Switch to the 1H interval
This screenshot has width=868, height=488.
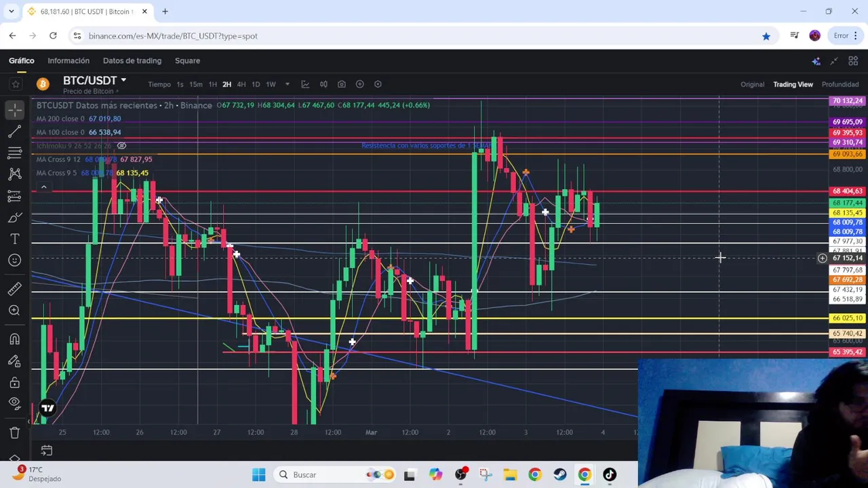tap(212, 85)
